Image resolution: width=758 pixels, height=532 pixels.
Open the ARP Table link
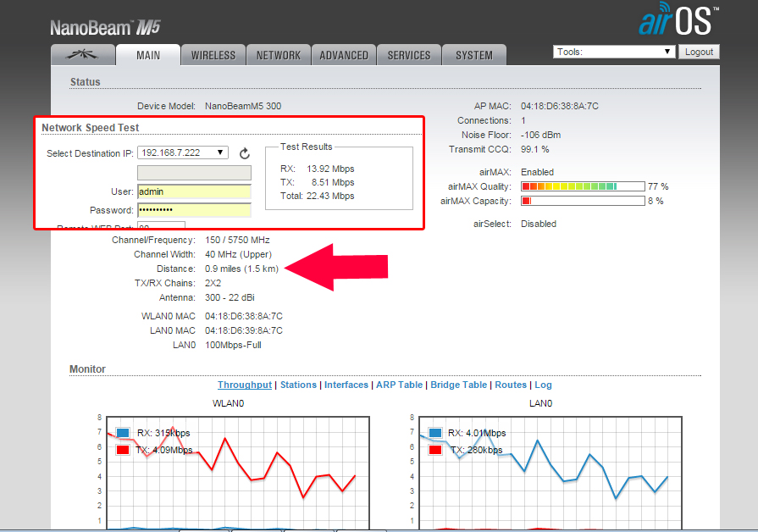[x=399, y=385]
